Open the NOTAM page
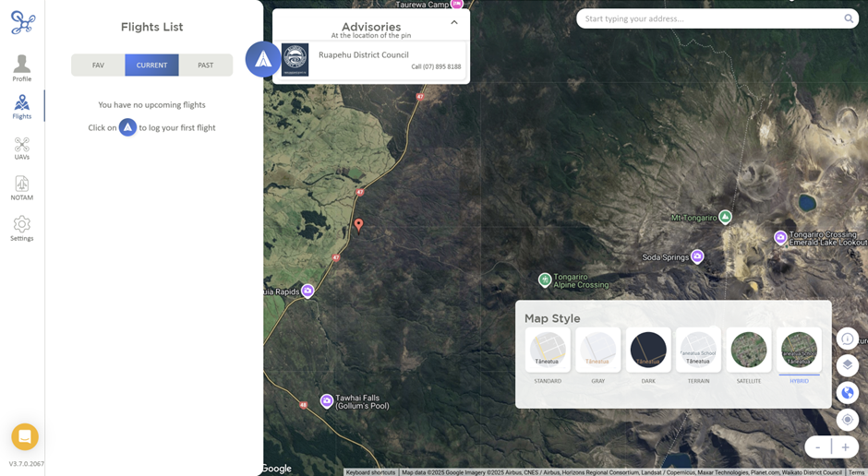 (22, 188)
